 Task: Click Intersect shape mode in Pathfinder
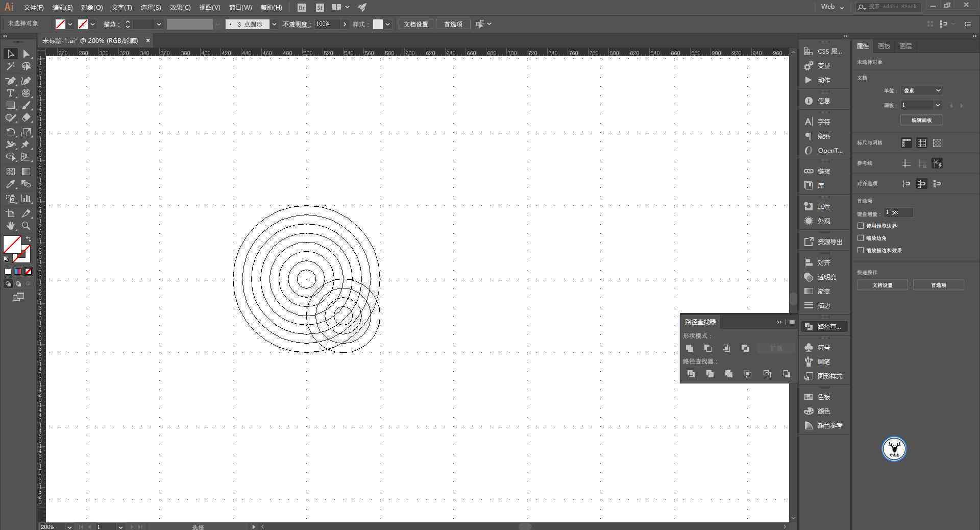coord(726,348)
